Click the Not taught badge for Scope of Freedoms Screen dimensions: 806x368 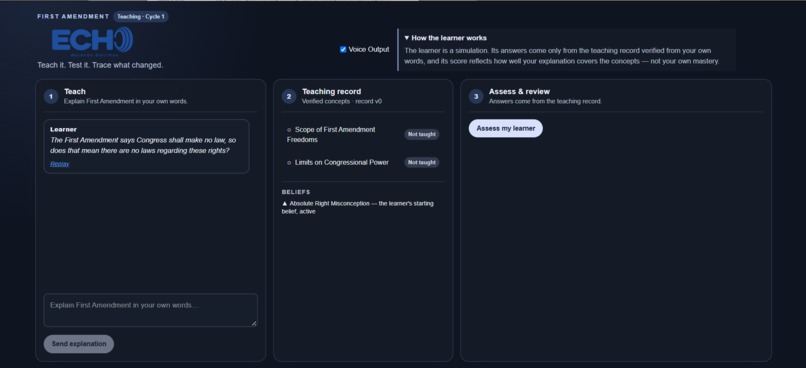422,134
